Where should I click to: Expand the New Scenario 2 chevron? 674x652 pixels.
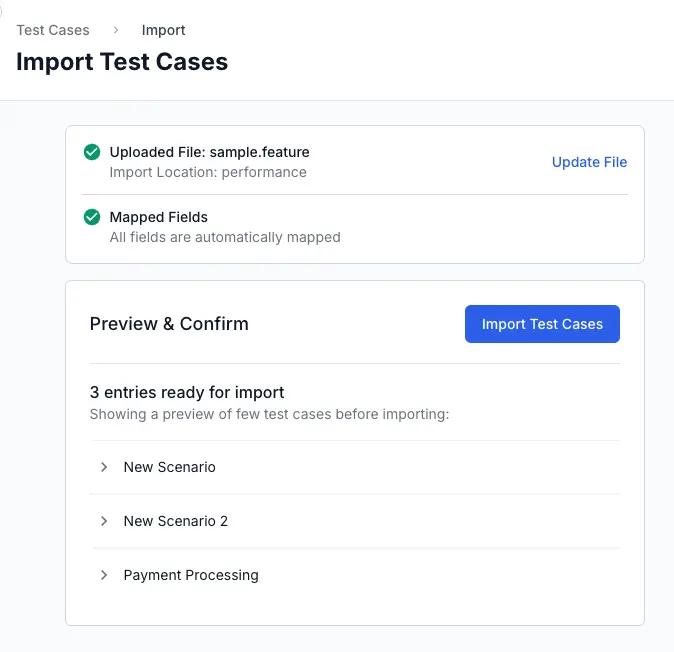[x=103, y=521]
